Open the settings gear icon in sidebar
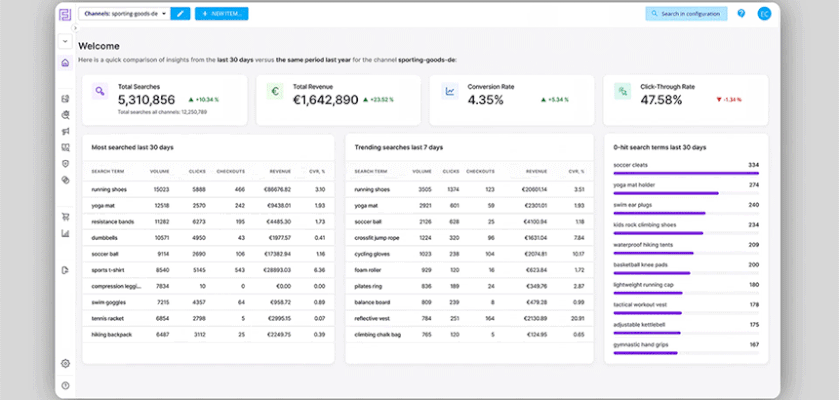 click(x=65, y=363)
